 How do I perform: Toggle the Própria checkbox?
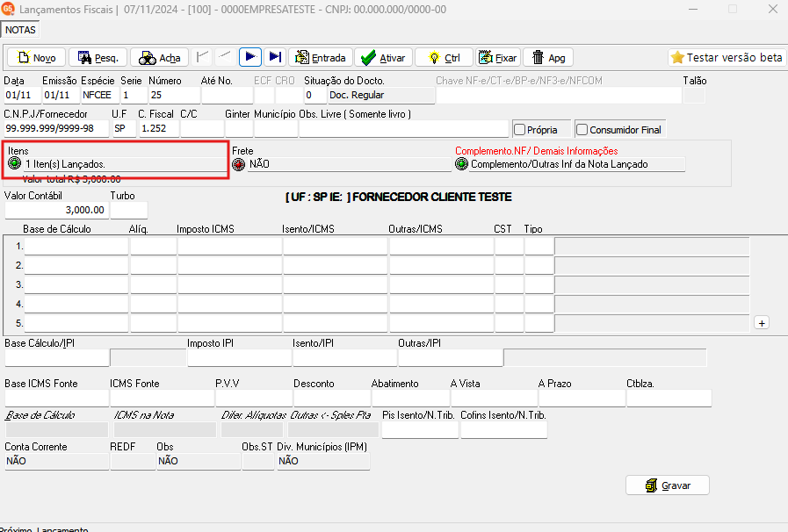[520, 130]
